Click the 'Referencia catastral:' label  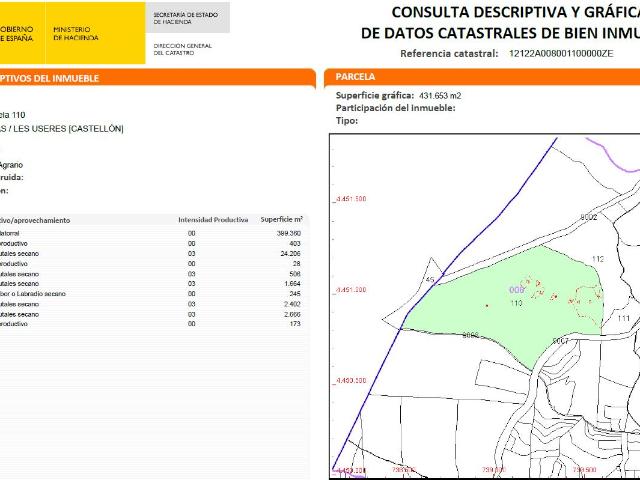pyautogui.click(x=449, y=53)
